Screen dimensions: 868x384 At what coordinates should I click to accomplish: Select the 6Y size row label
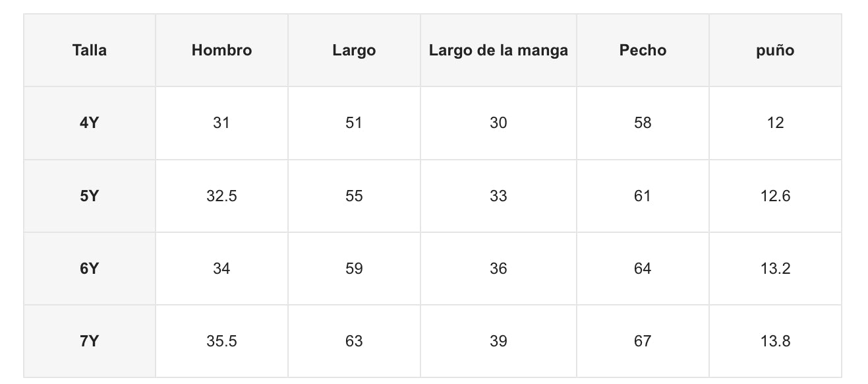(x=90, y=269)
